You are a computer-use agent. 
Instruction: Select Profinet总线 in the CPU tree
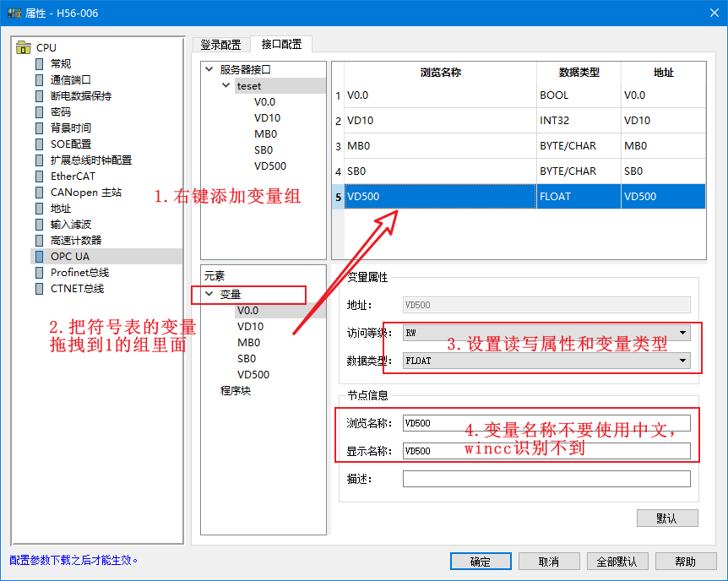click(x=80, y=273)
